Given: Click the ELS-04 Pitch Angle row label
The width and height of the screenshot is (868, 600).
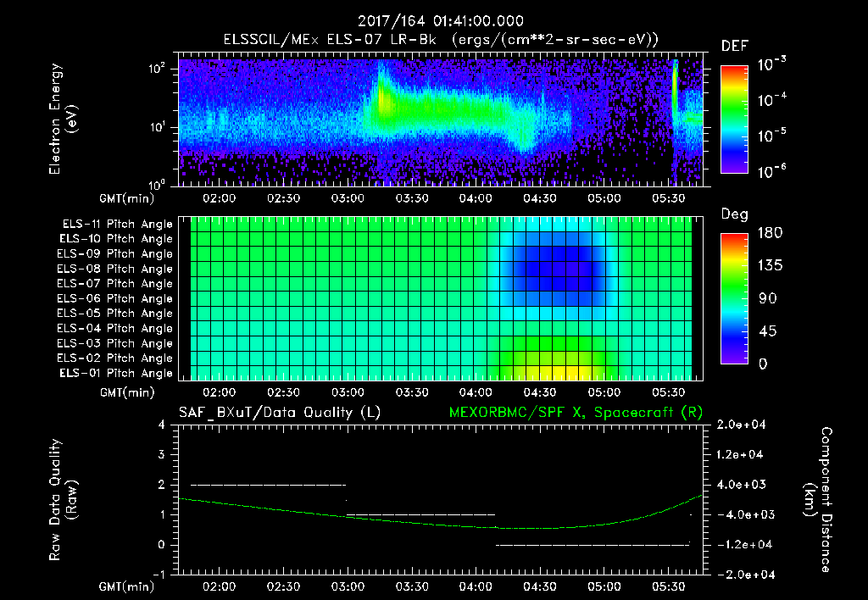Looking at the screenshot, I should 114,329.
